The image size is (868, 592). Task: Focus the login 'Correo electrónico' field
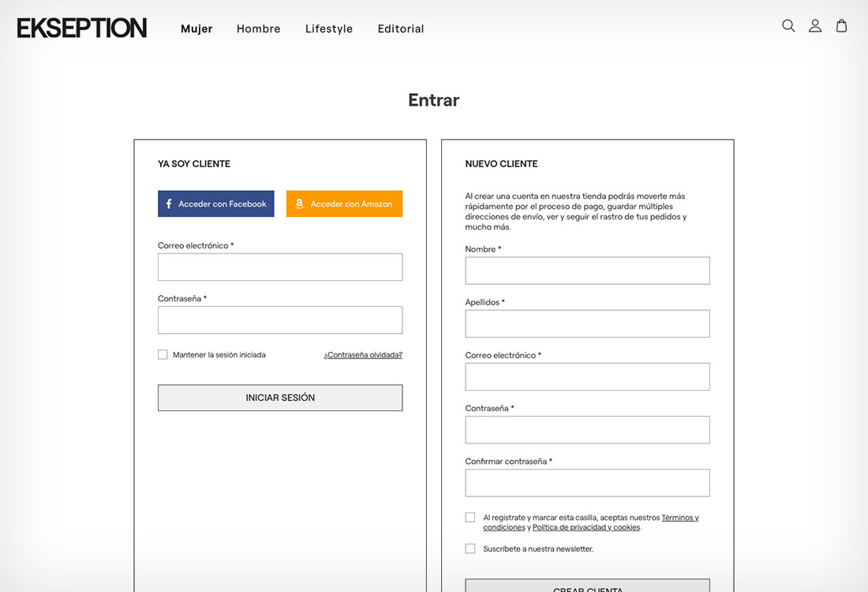(280, 267)
